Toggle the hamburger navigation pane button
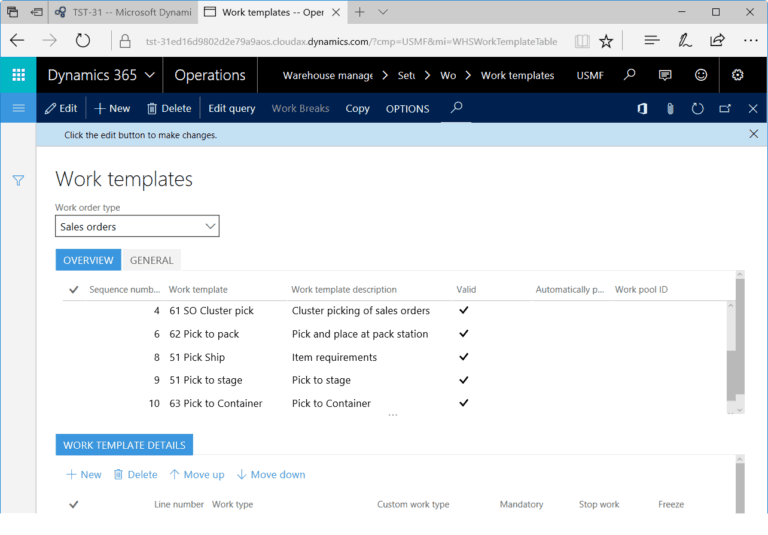768x535 pixels. click(18, 108)
